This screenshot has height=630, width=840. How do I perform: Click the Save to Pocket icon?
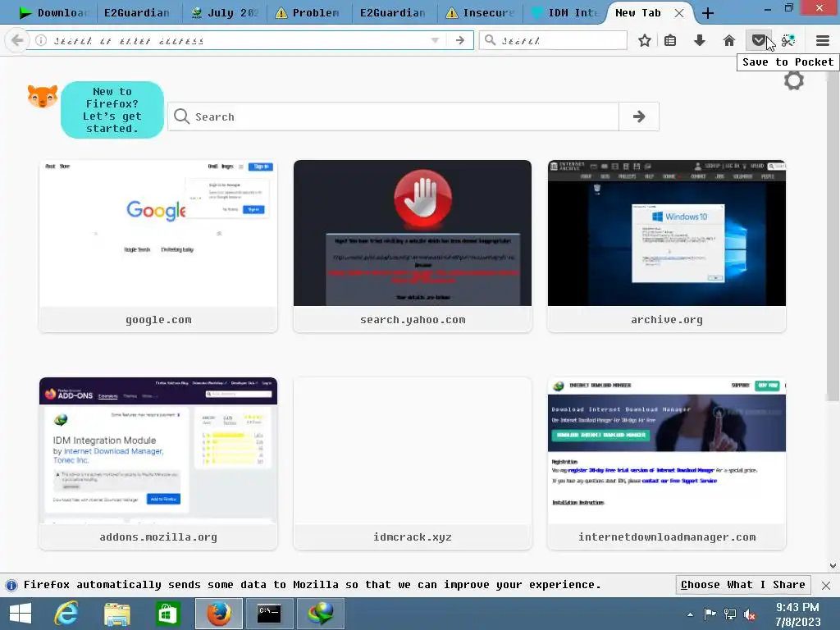pos(758,40)
